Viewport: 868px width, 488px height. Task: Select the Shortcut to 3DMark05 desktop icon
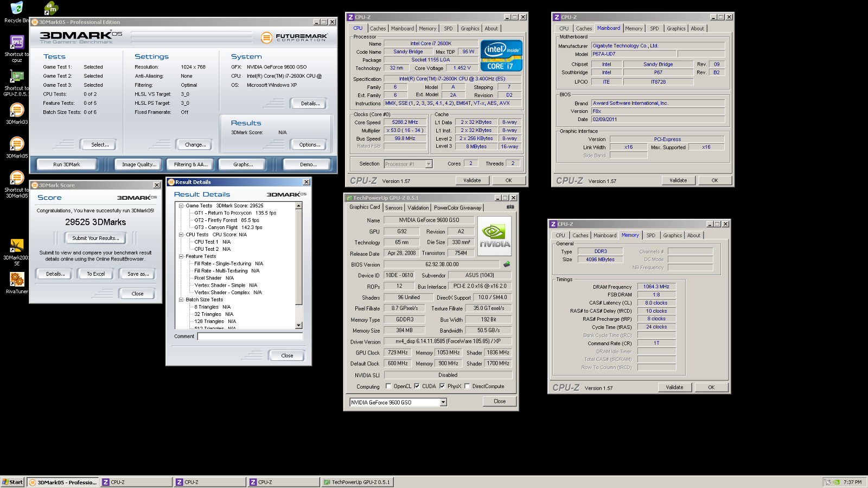pyautogui.click(x=17, y=178)
